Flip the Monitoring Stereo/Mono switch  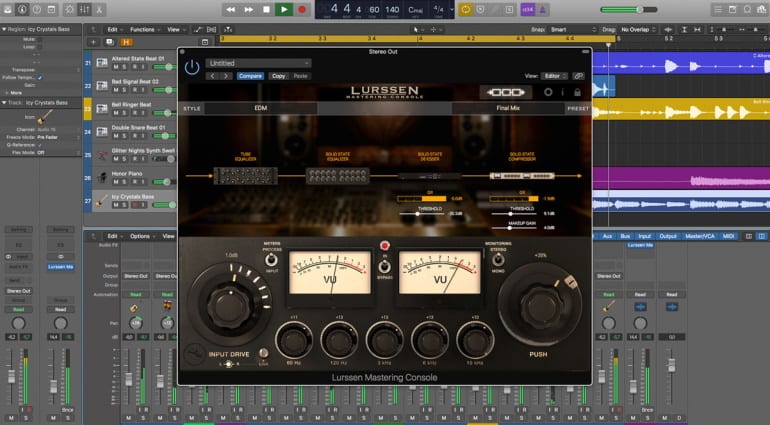[498, 260]
